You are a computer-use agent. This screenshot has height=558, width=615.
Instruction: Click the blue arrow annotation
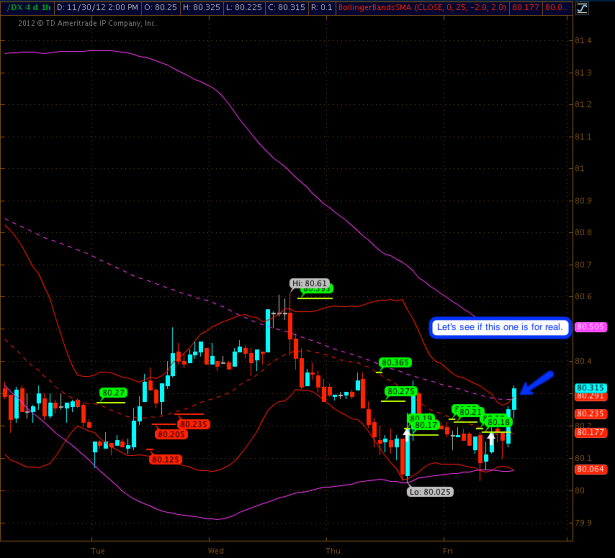538,382
